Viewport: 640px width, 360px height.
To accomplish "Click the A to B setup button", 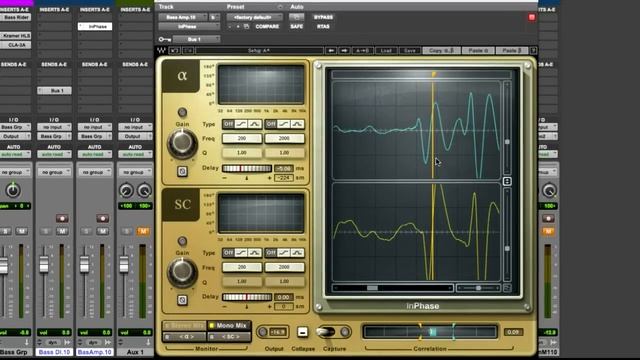I will (362, 51).
